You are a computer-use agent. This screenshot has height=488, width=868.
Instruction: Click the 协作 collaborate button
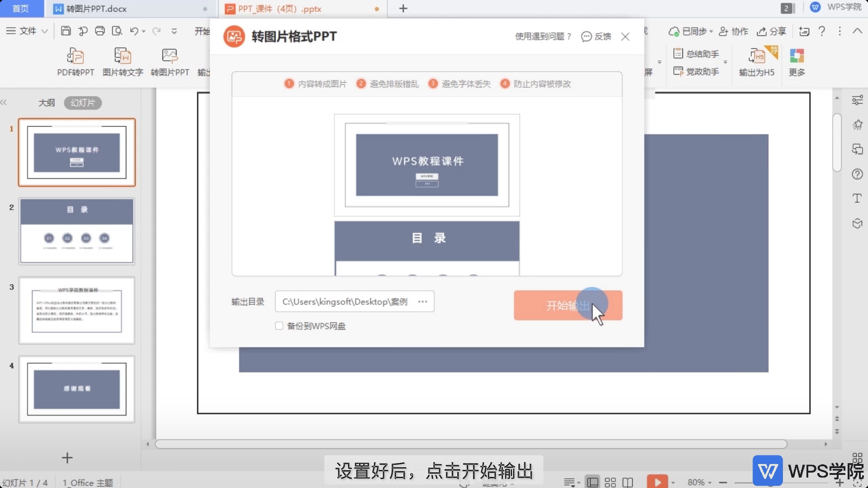pos(734,31)
